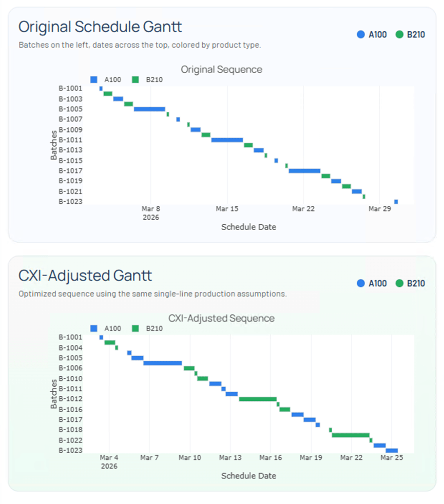The width and height of the screenshot is (444, 504).
Task: Select the long blue B-1011 bar in Original Sequence
Action: coord(227,140)
